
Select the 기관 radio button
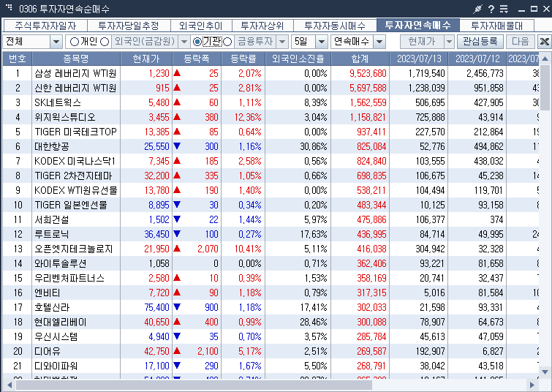[x=197, y=42]
